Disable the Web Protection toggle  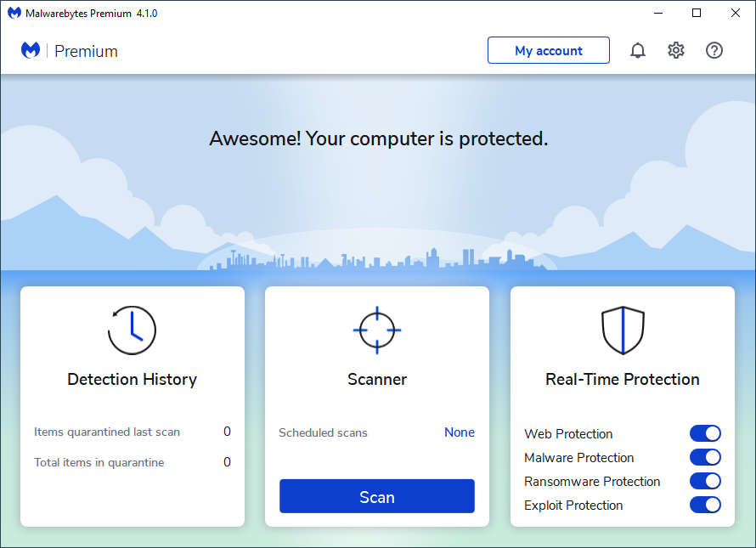(705, 434)
